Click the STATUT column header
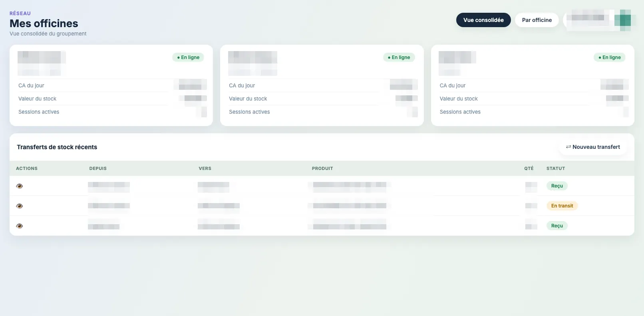 [x=556, y=168]
